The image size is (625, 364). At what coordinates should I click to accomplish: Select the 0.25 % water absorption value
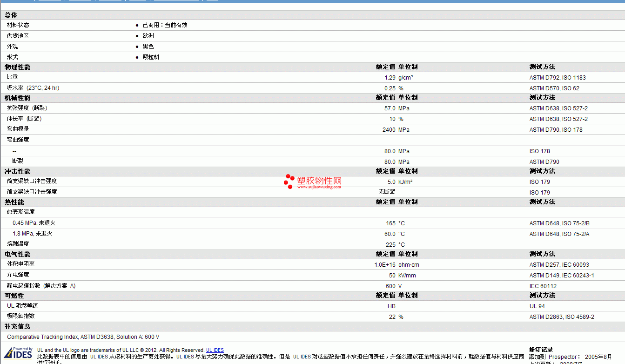tap(394, 88)
